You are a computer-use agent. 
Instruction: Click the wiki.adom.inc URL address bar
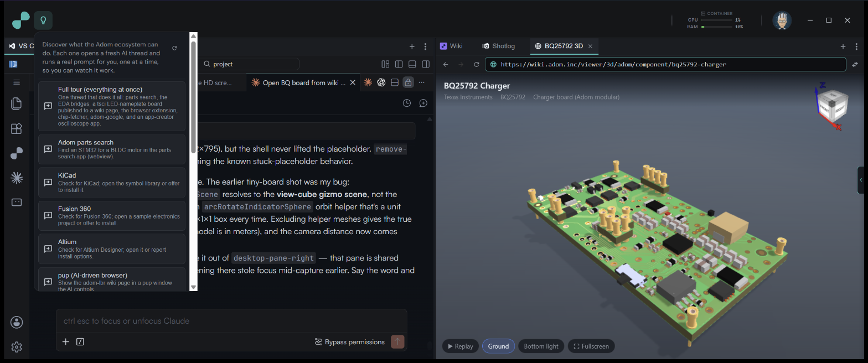click(x=665, y=64)
